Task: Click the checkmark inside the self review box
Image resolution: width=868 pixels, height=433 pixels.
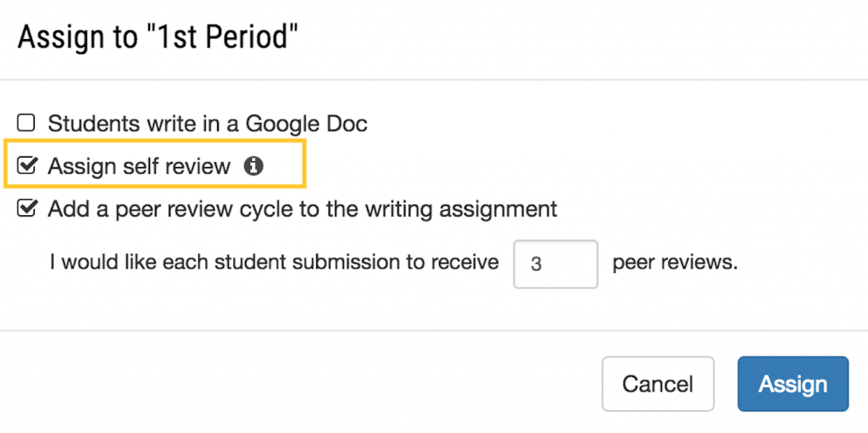Action: [x=28, y=164]
